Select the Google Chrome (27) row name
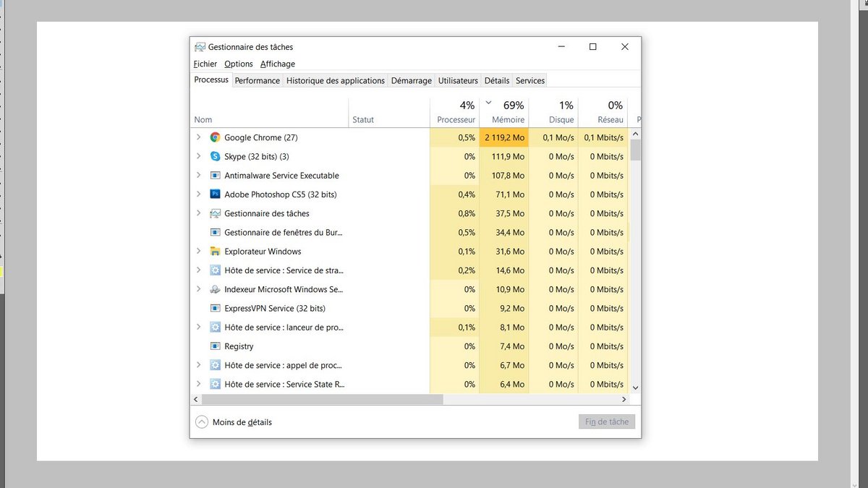 260,137
